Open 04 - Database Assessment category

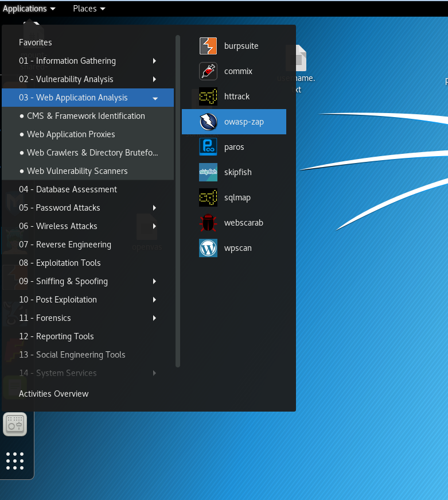tap(88, 189)
